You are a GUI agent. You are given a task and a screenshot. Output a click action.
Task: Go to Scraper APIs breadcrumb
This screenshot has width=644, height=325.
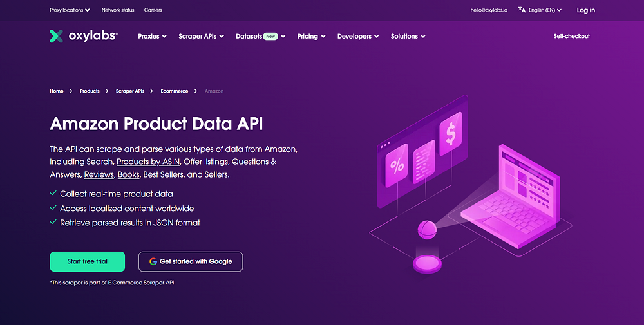(x=130, y=91)
